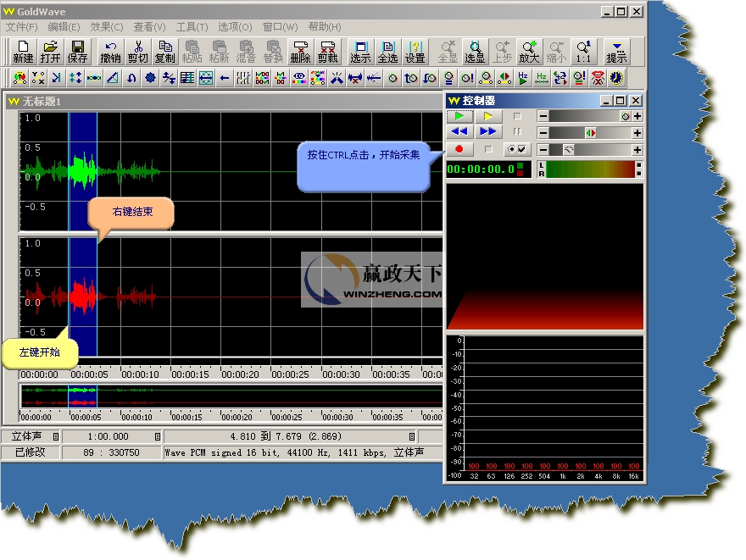Image resolution: width=746 pixels, height=560 pixels.
Task: Trim audio with the 剪裁 icon
Action: [327, 52]
